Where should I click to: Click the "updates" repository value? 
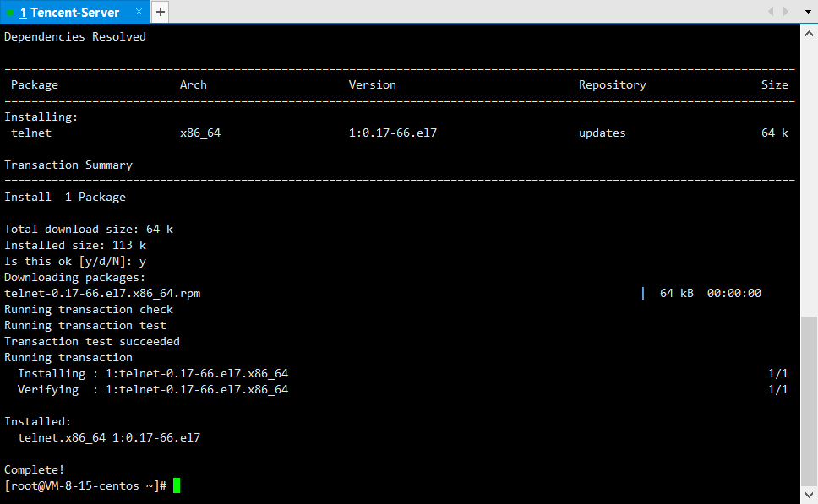602,133
